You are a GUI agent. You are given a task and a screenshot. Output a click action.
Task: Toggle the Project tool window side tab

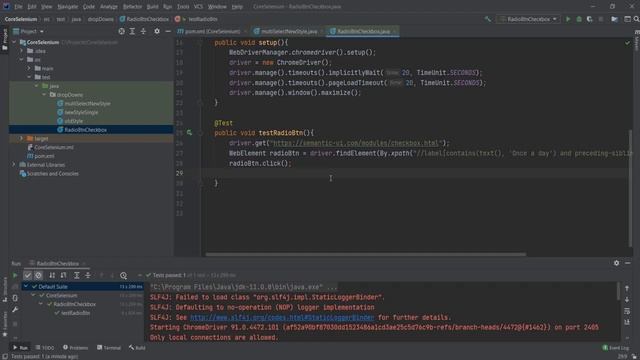[x=4, y=40]
